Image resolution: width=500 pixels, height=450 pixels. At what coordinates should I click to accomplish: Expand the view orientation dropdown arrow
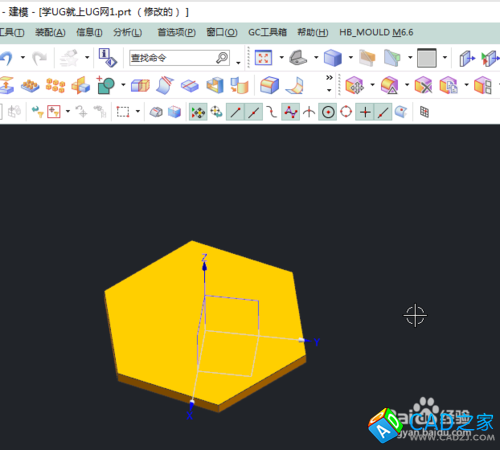click(316, 57)
